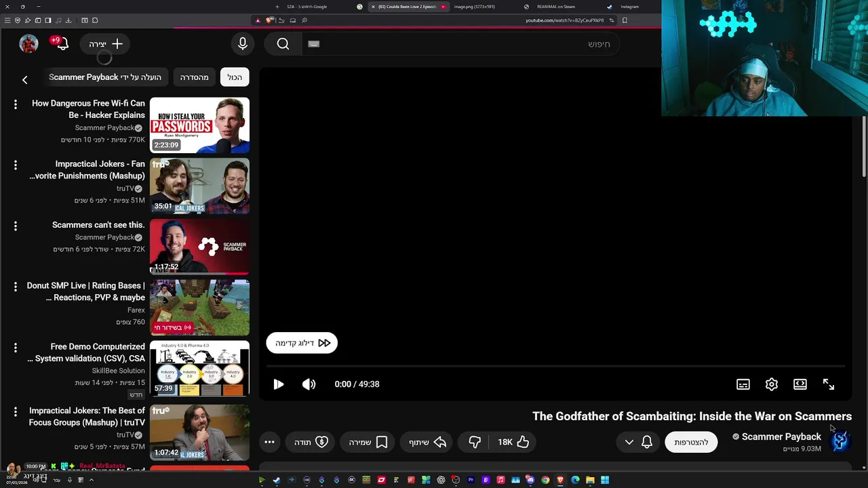Toggle the notification bell for Scammer Payback
This screenshot has width=868, height=488.
point(647,442)
